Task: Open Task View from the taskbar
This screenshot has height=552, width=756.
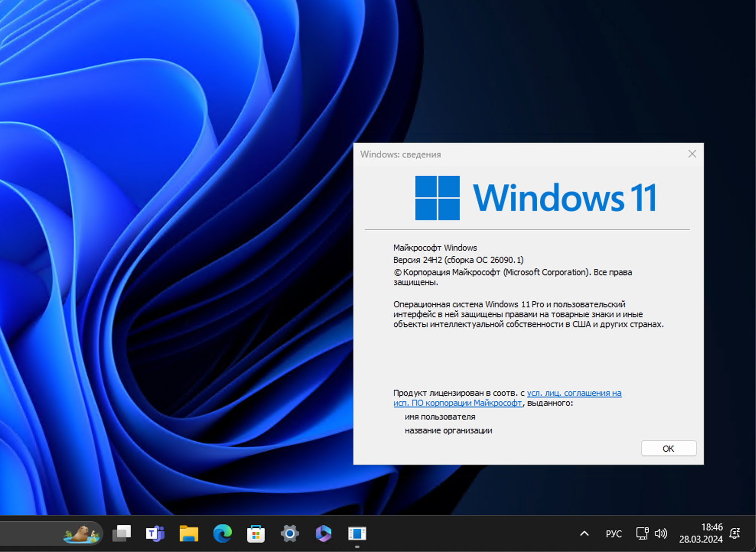Action: point(122,534)
